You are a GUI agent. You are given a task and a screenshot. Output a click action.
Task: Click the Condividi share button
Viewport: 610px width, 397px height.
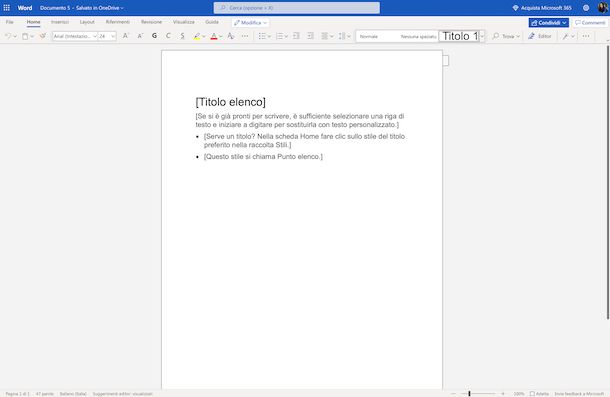point(549,23)
